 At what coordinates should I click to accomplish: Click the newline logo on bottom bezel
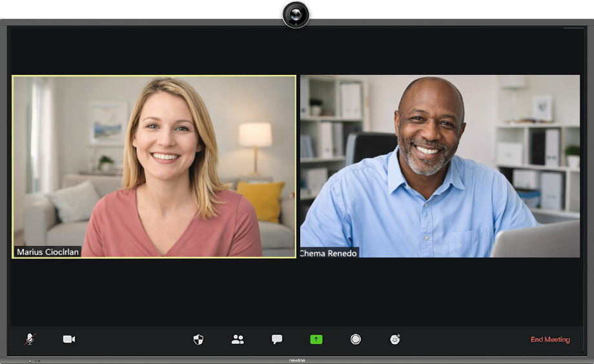(296, 361)
